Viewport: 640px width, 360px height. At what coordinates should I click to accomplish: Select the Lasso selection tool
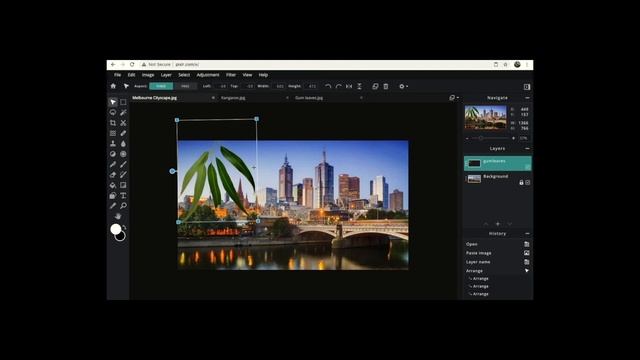[113, 112]
